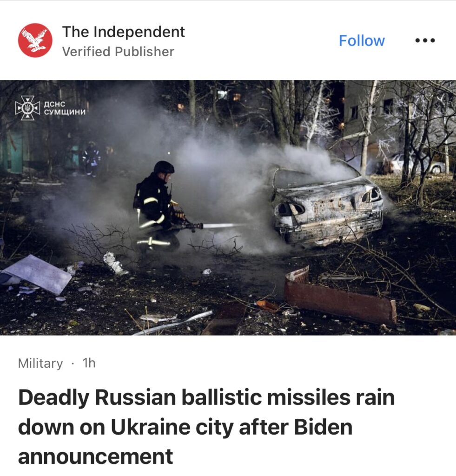456x476 pixels.
Task: Click the ДСНС СУМЩИНИ watermark text
Action: click(65, 108)
